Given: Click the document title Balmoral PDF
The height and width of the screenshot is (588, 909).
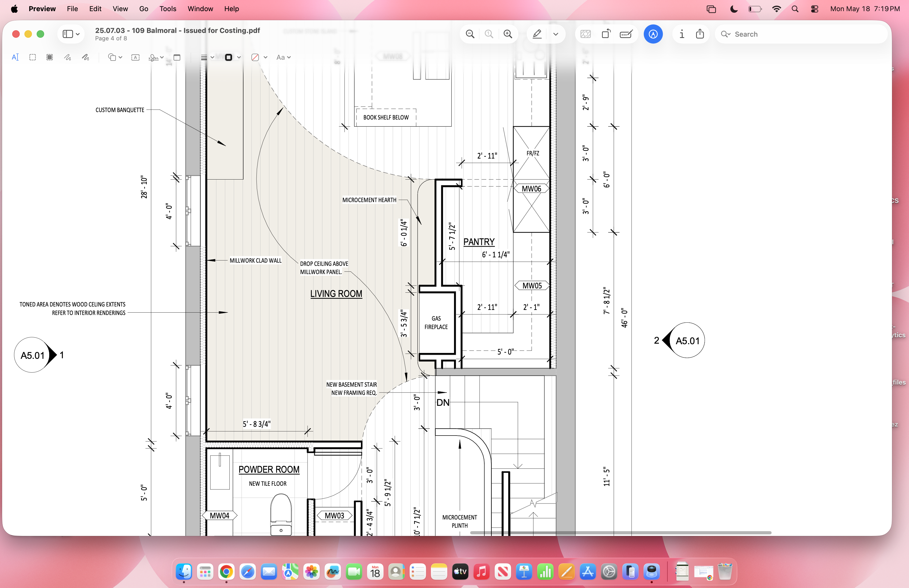Looking at the screenshot, I should (x=178, y=30).
